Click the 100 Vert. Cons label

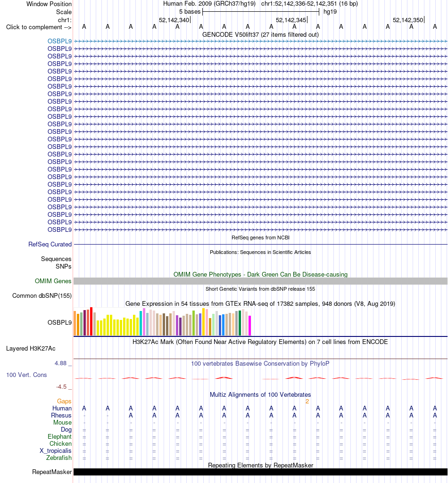click(x=26, y=375)
